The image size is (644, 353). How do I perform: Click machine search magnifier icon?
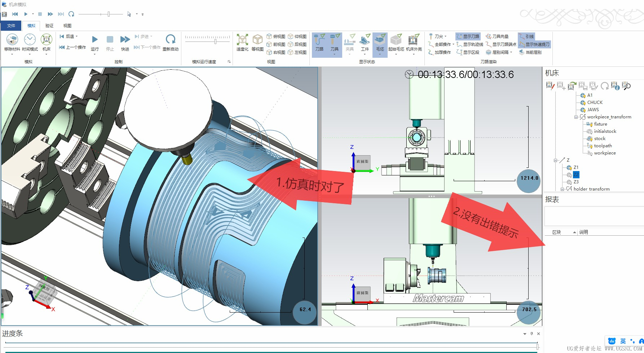(x=626, y=86)
